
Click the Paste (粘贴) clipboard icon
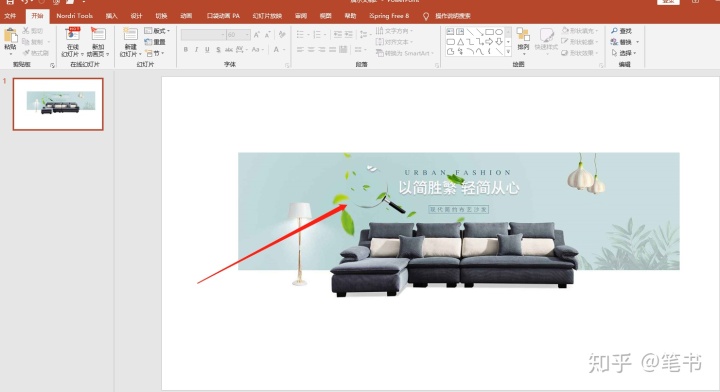coord(10,35)
